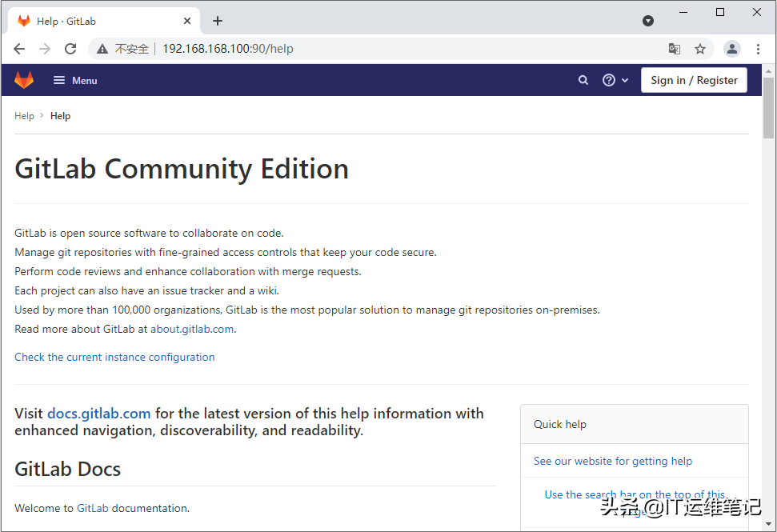Click the GitLab fox logo in navbar
Viewport: 777px width, 532px height.
24,80
